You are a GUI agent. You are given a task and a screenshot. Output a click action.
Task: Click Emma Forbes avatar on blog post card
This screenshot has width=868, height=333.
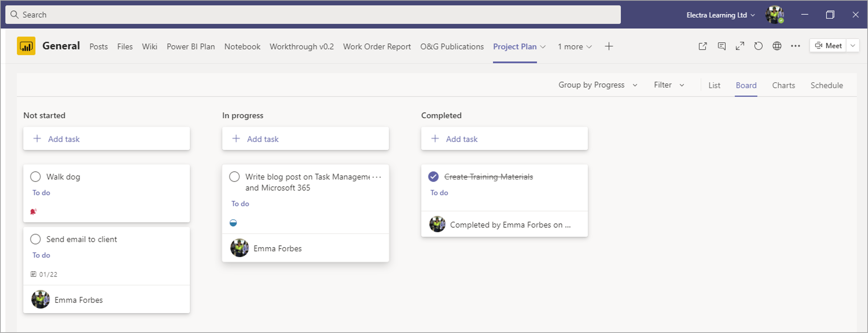240,248
